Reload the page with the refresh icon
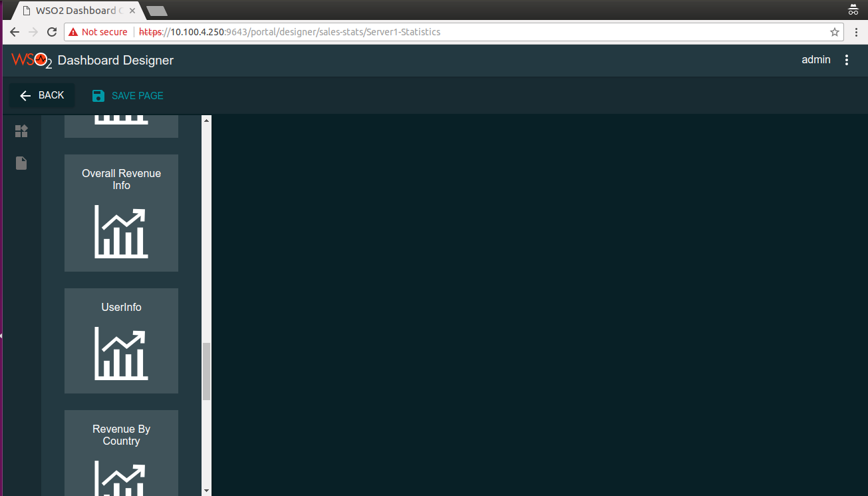The image size is (868, 496). pyautogui.click(x=52, y=31)
